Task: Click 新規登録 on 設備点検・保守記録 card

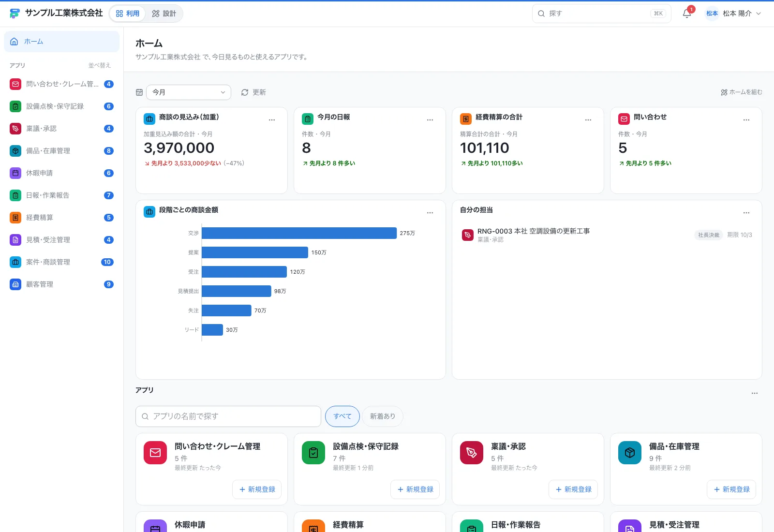Action: pyautogui.click(x=415, y=489)
